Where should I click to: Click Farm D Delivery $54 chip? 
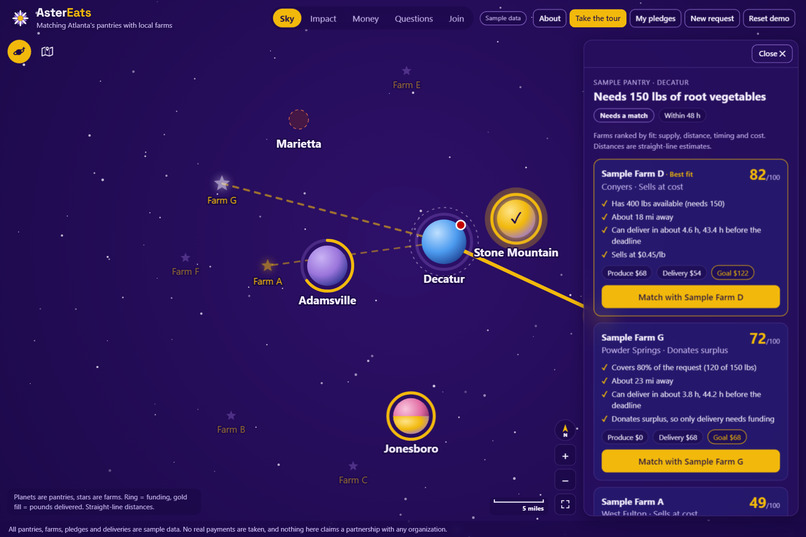tap(681, 273)
